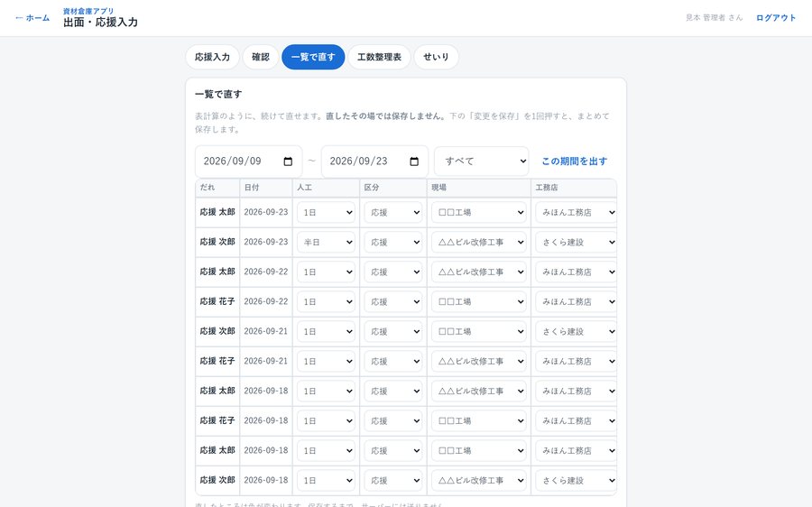Open 工務店 dropdown for 応援 花子 on 2026-09-21

[x=576, y=362]
